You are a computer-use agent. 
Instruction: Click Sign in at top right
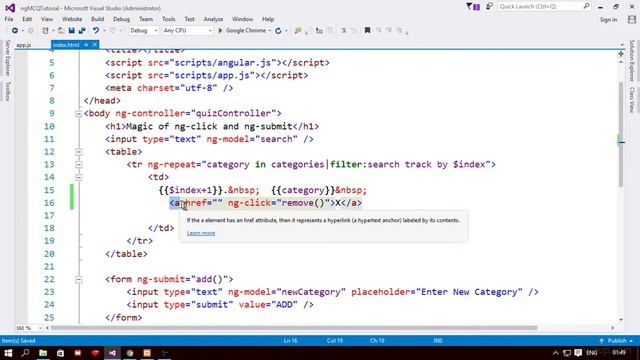(608, 20)
